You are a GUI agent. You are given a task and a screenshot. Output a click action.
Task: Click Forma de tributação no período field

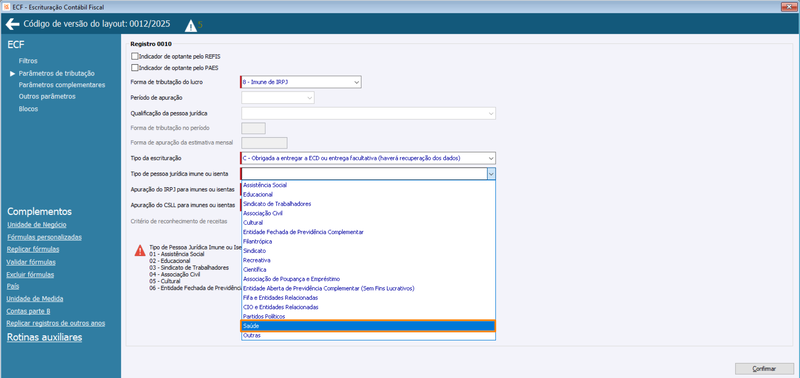coord(253,128)
